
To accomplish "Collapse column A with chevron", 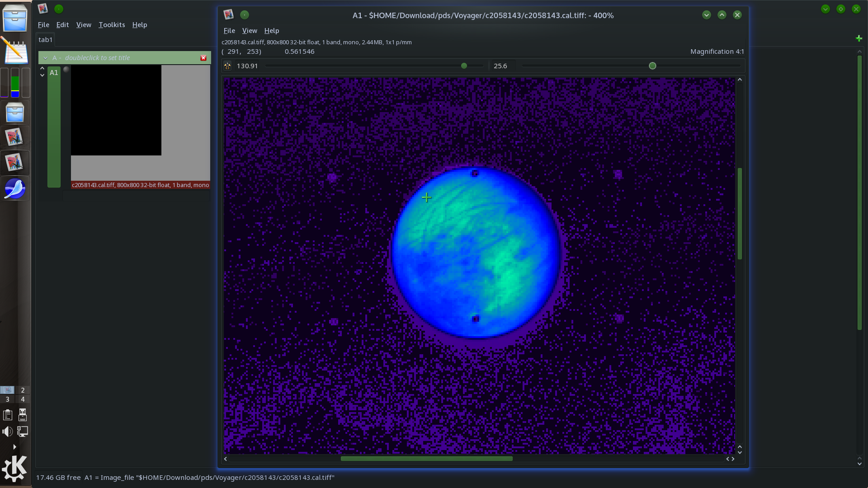I will click(x=45, y=58).
